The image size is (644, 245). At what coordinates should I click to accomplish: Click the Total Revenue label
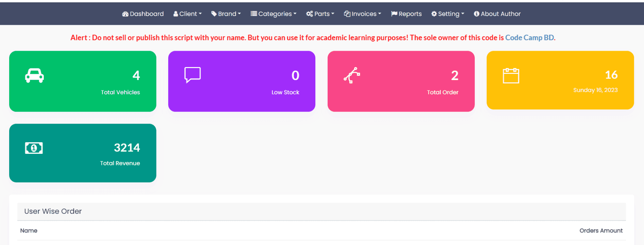(x=120, y=163)
